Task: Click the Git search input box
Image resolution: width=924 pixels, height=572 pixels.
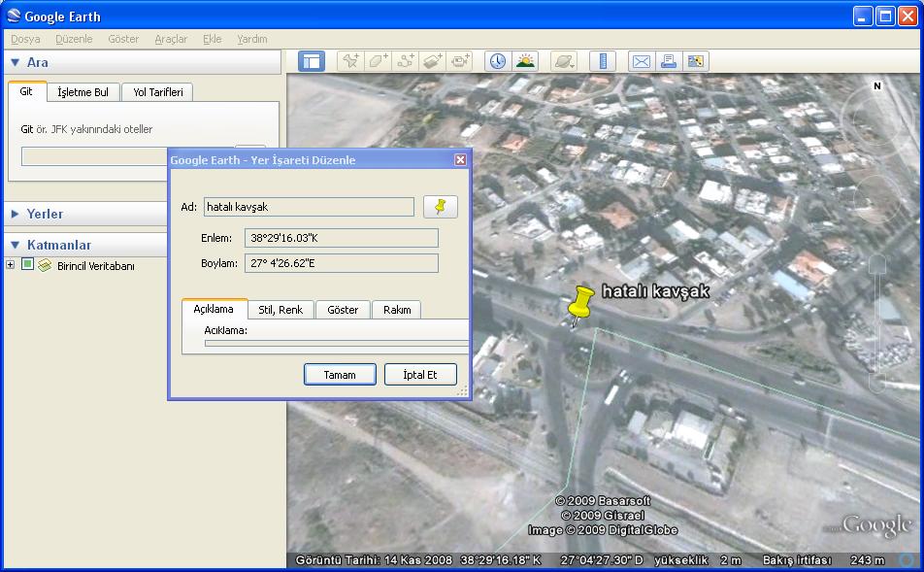Action: click(x=95, y=156)
